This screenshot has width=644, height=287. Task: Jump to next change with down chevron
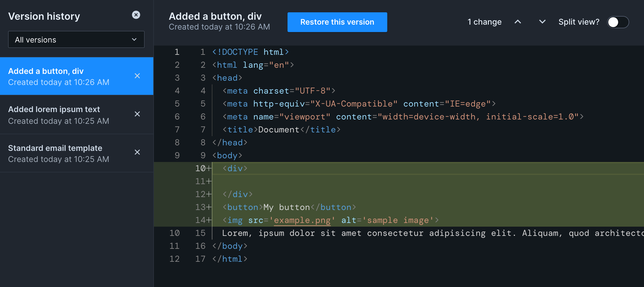coord(542,22)
